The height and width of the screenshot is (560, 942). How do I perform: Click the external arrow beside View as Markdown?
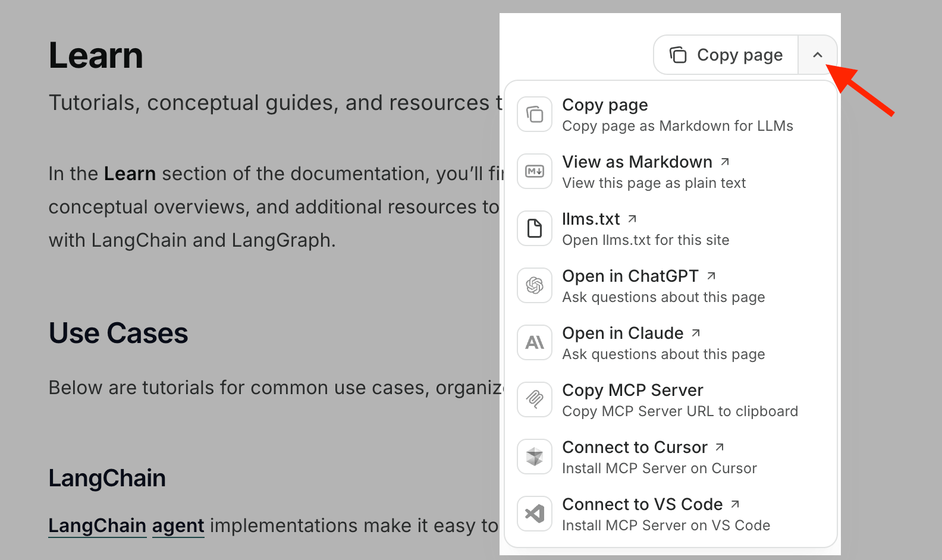coord(725,162)
